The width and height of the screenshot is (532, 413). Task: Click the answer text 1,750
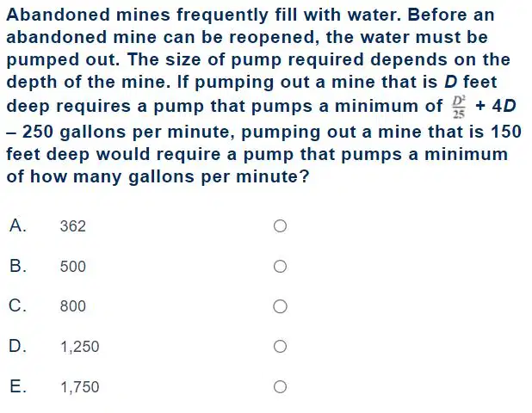click(80, 387)
